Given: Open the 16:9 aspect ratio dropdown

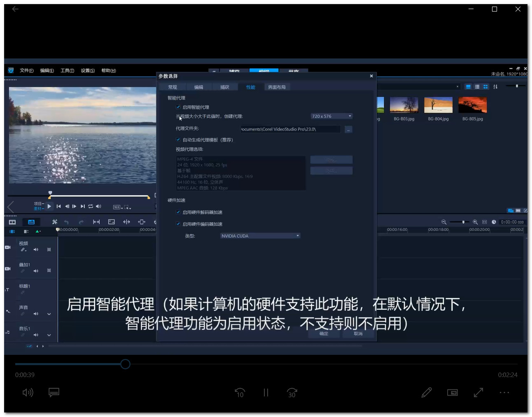Looking at the screenshot, I should (x=118, y=207).
